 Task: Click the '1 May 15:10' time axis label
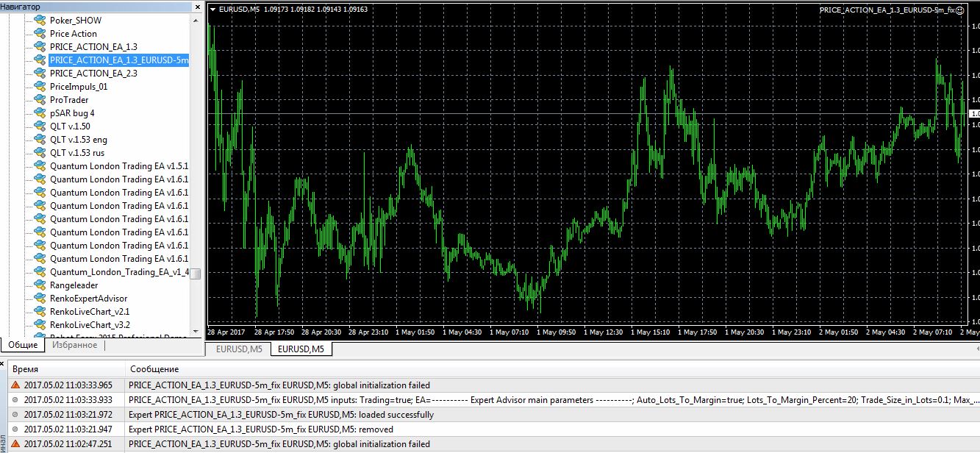[x=651, y=332]
